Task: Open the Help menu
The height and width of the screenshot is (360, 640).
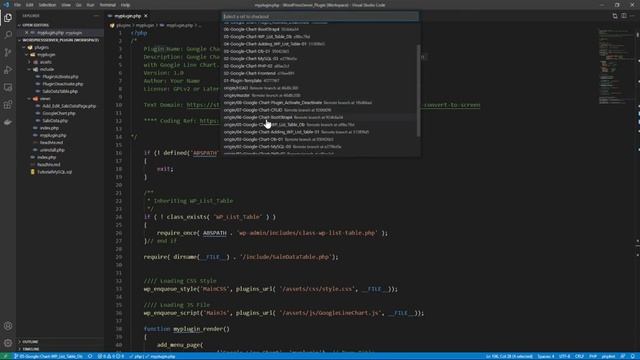Action: tap(125, 5)
